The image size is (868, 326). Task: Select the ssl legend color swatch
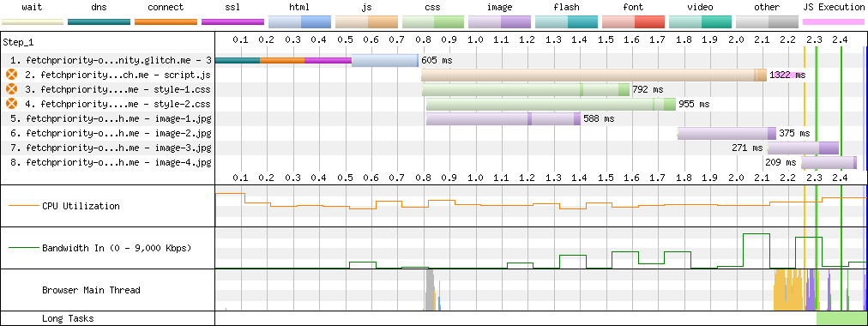pyautogui.click(x=233, y=22)
